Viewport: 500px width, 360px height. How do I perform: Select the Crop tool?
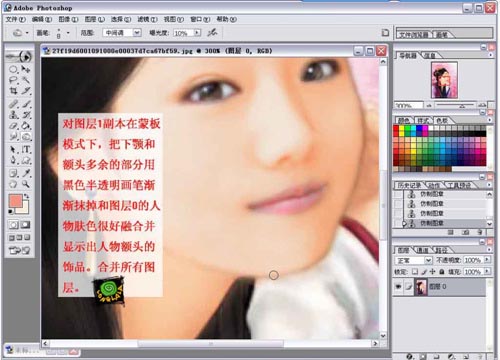[x=13, y=91]
